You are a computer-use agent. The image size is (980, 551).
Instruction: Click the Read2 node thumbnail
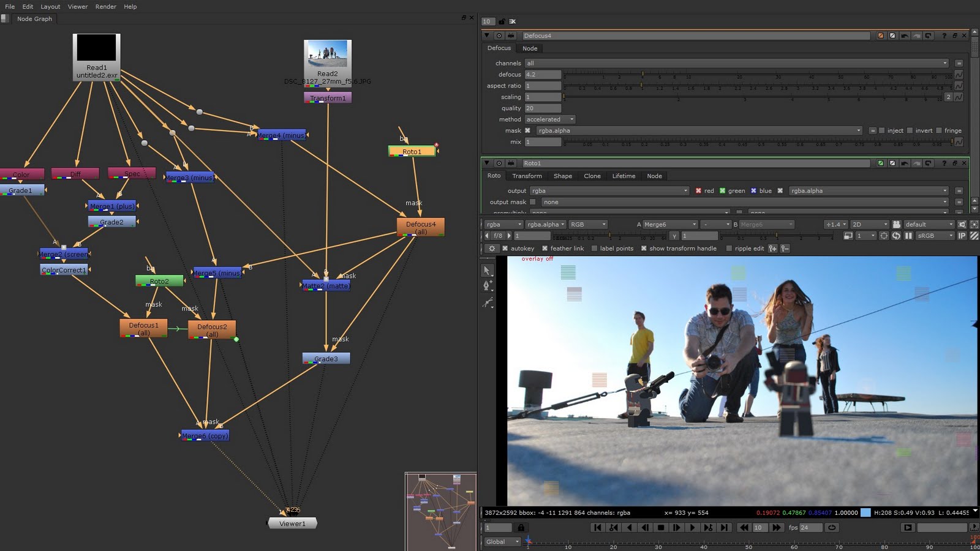[x=328, y=54]
